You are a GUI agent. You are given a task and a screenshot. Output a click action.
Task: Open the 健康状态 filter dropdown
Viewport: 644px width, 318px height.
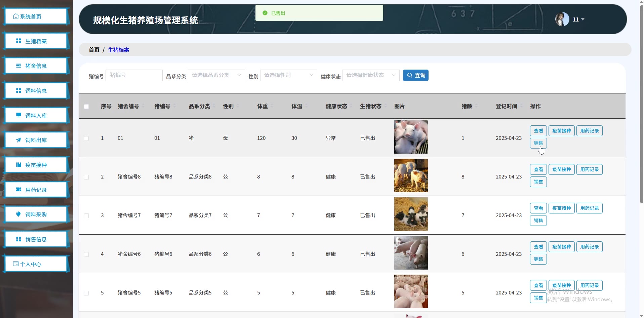click(371, 75)
